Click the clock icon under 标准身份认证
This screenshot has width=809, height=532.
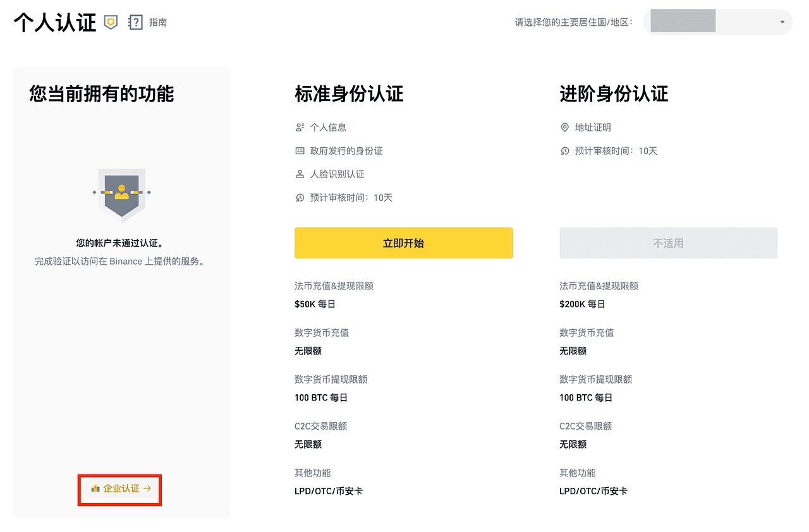coord(300,198)
